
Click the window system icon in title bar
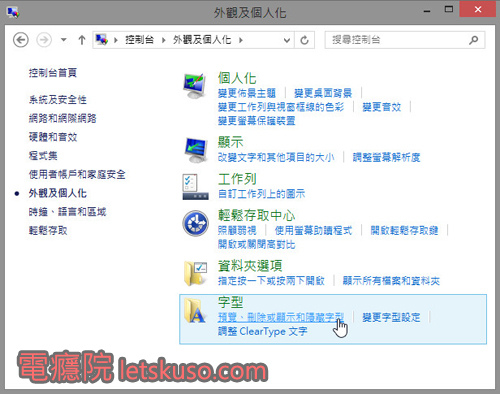point(13,12)
